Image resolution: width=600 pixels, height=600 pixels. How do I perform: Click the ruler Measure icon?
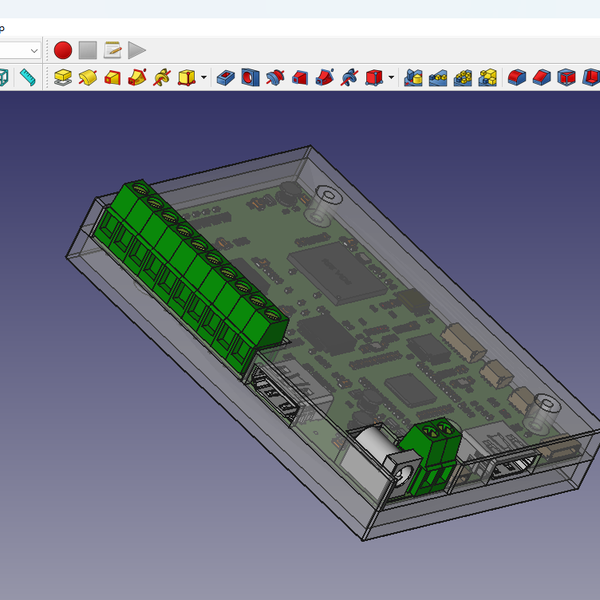[x=27, y=77]
